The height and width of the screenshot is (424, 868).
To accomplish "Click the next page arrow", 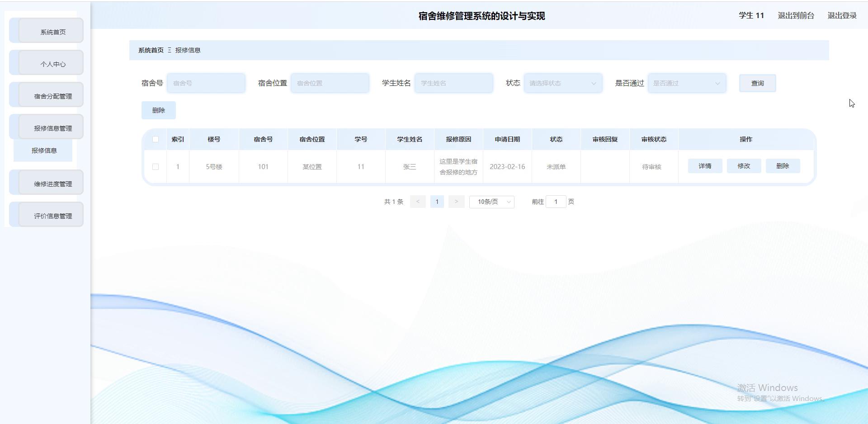I will (456, 202).
